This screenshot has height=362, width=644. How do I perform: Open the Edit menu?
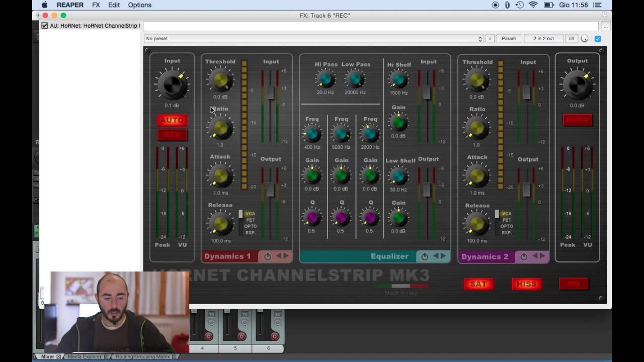(x=114, y=5)
